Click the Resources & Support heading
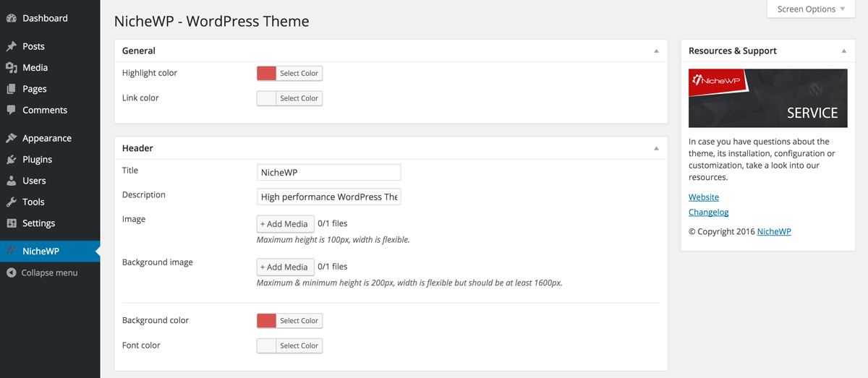 point(733,51)
